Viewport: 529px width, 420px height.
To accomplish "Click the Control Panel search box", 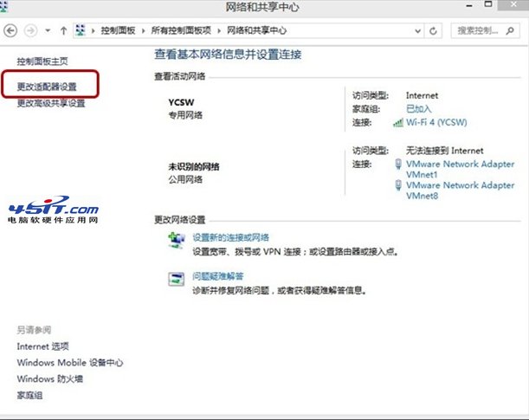I will click(481, 30).
